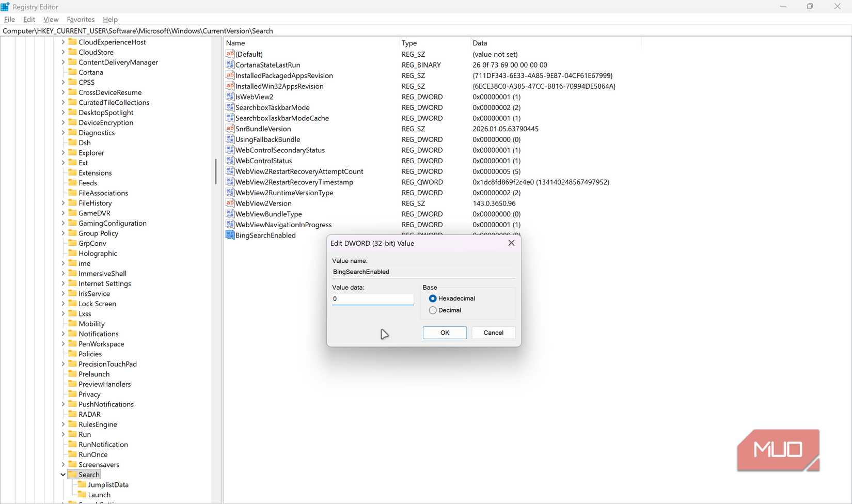Viewport: 852px width, 504px height.
Task: Select the PushNotifications key
Action: click(106, 404)
